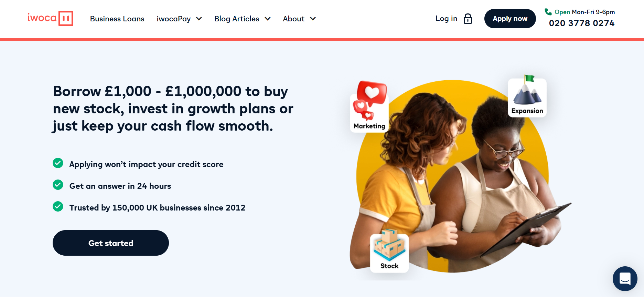
Task: Expand the About menu chevron
Action: tap(313, 19)
